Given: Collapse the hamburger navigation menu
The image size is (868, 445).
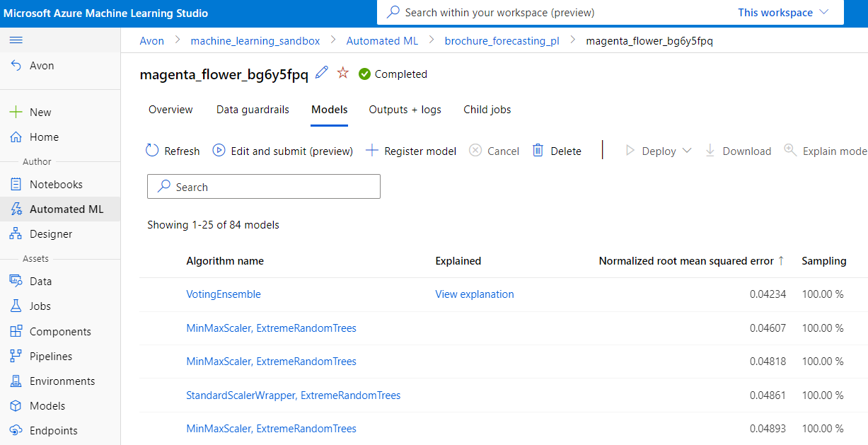Looking at the screenshot, I should point(16,40).
